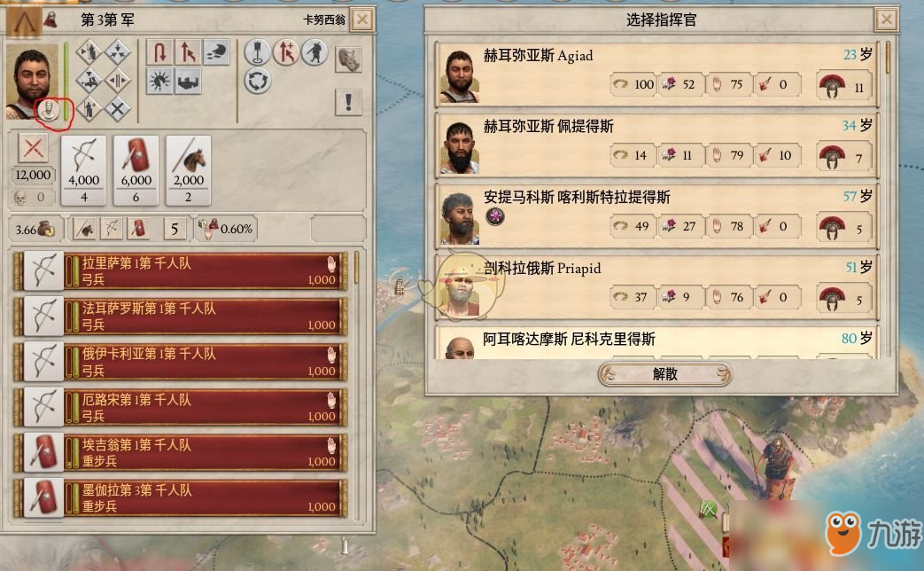This screenshot has width=924, height=571.
Task: Select the 拉里萨第1第 千人队 archer unit
Action: (181, 271)
